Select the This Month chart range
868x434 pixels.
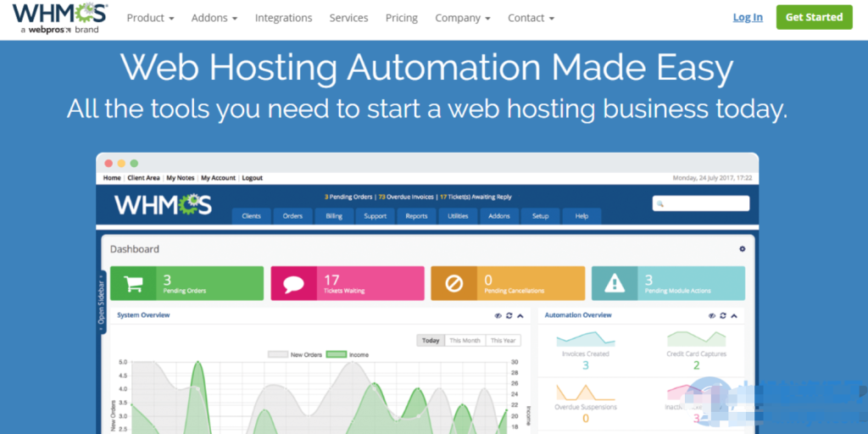pos(465,341)
